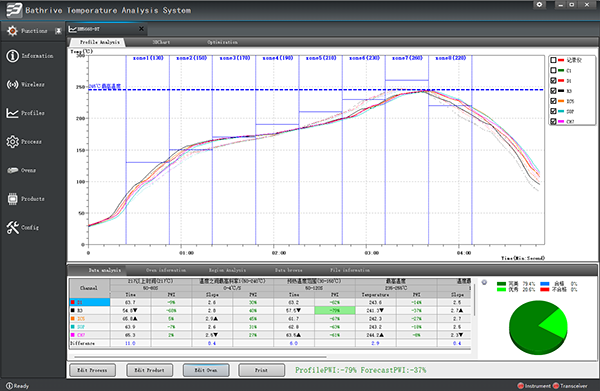This screenshot has height=391, width=600.
Task: Click the Edit Oven button
Action: click(206, 370)
